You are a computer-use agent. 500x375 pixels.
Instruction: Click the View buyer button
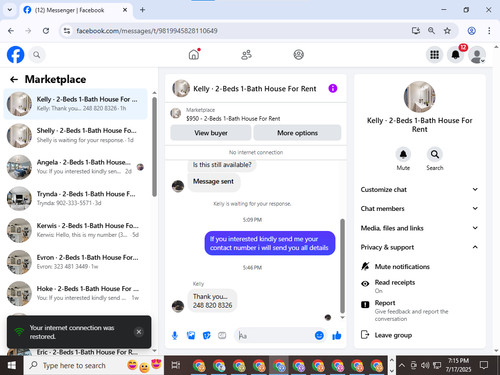pyautogui.click(x=211, y=133)
